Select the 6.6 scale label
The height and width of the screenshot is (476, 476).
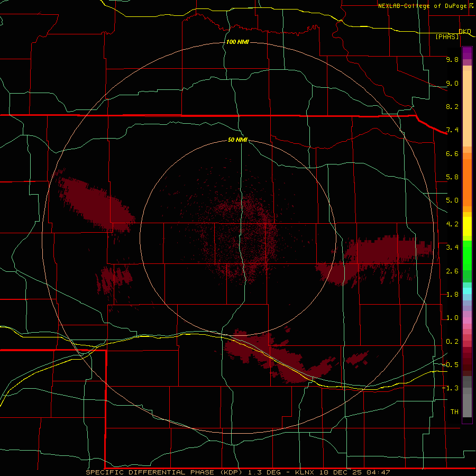click(452, 153)
